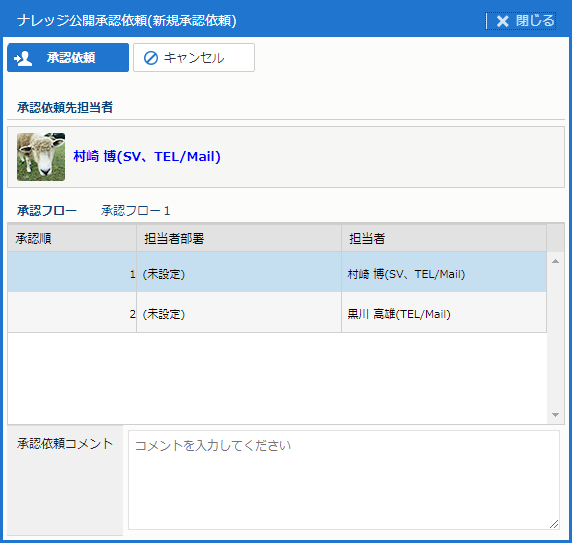The height and width of the screenshot is (543, 572).
Task: Click the empty area below table rows
Action: pyautogui.click(x=277, y=378)
